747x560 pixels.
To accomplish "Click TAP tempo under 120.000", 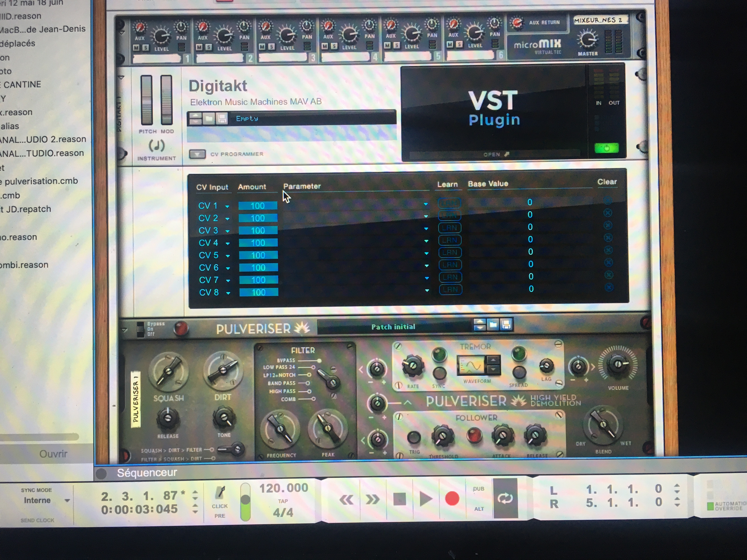I will [x=283, y=501].
